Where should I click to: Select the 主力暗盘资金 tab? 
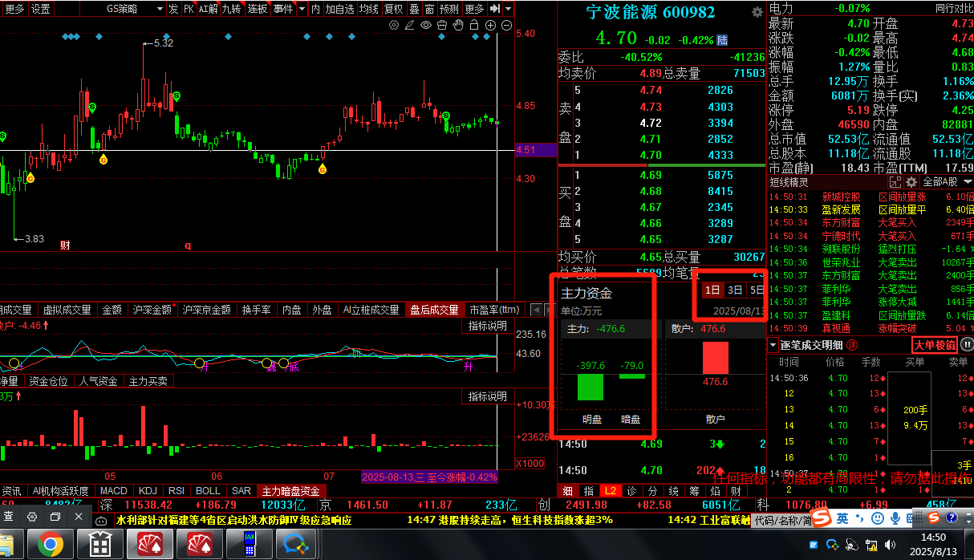pos(290,490)
